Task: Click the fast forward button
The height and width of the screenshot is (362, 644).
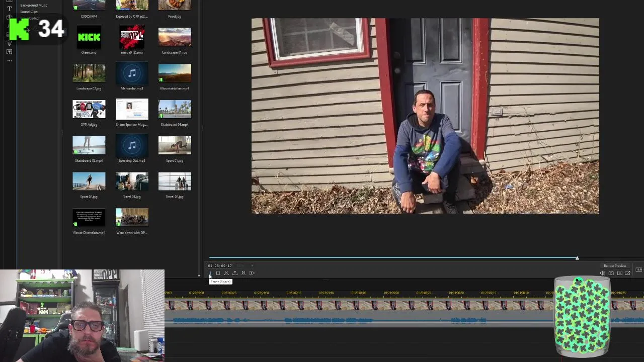Action: point(252,273)
